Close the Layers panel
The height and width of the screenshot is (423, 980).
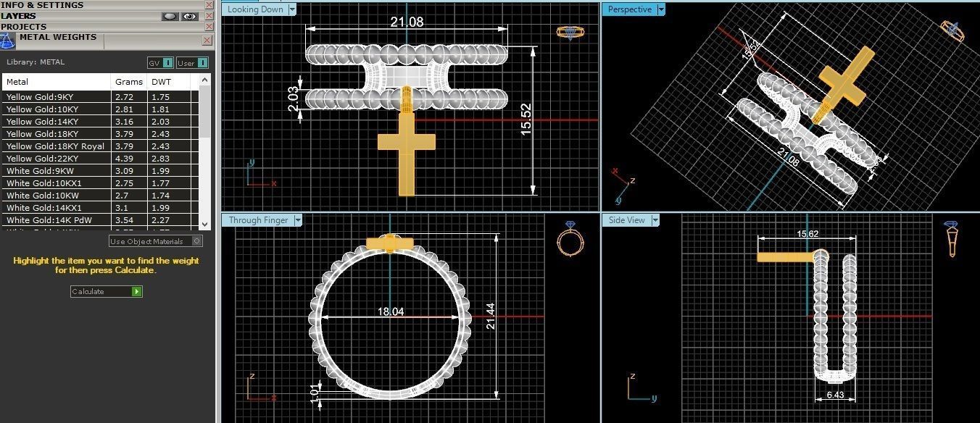tap(209, 16)
